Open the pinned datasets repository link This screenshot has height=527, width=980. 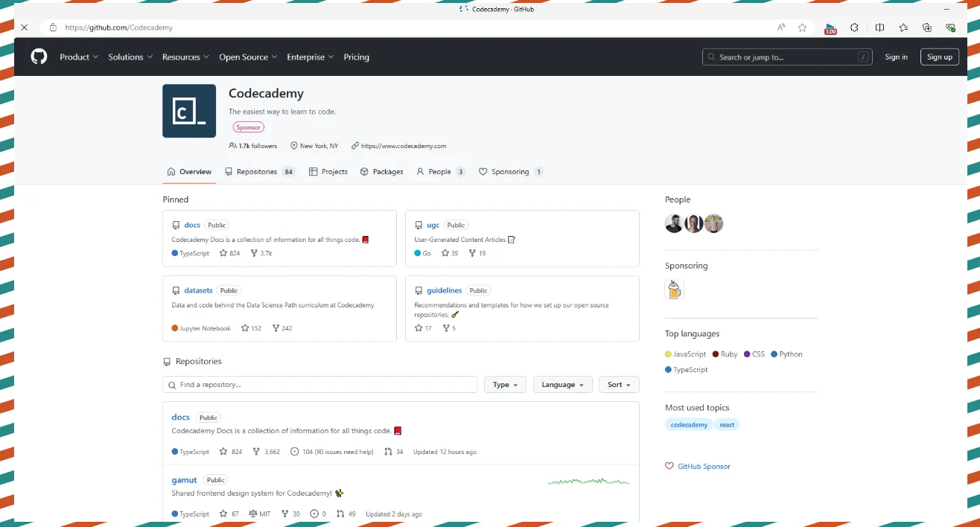click(x=198, y=290)
